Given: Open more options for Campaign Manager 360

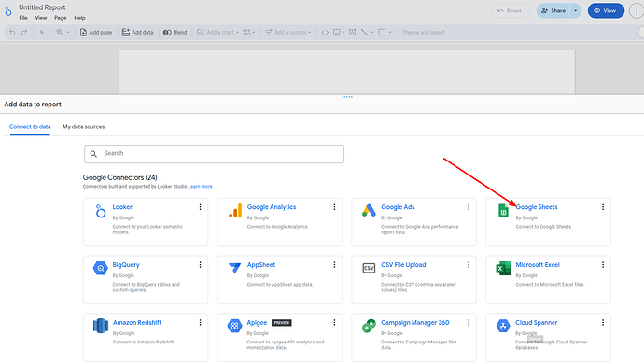Looking at the screenshot, I should (469, 323).
